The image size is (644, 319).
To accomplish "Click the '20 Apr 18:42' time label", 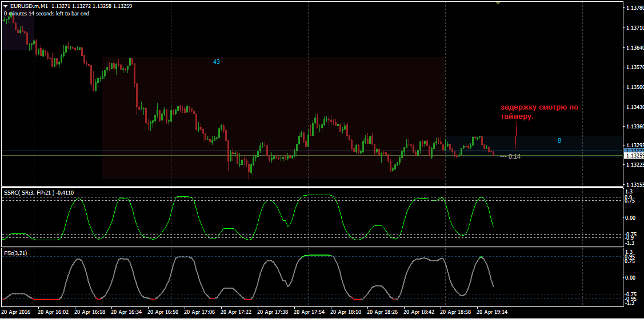I will [419, 312].
